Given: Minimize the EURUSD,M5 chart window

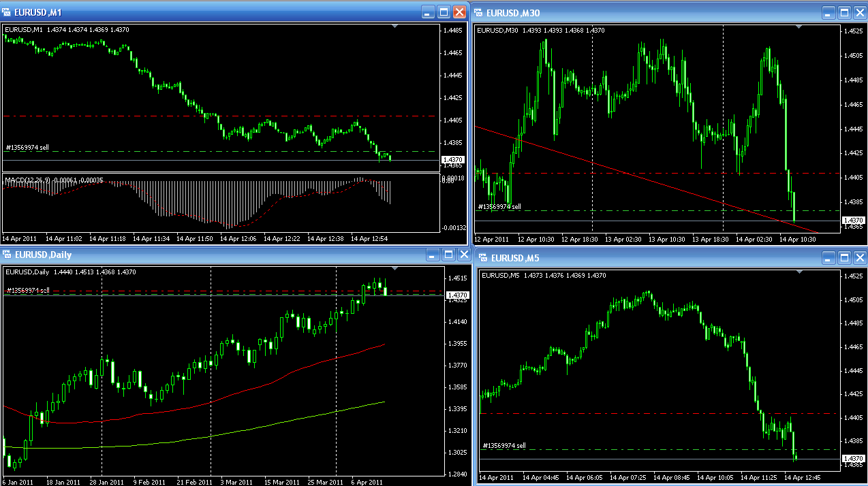Looking at the screenshot, I should (828, 258).
